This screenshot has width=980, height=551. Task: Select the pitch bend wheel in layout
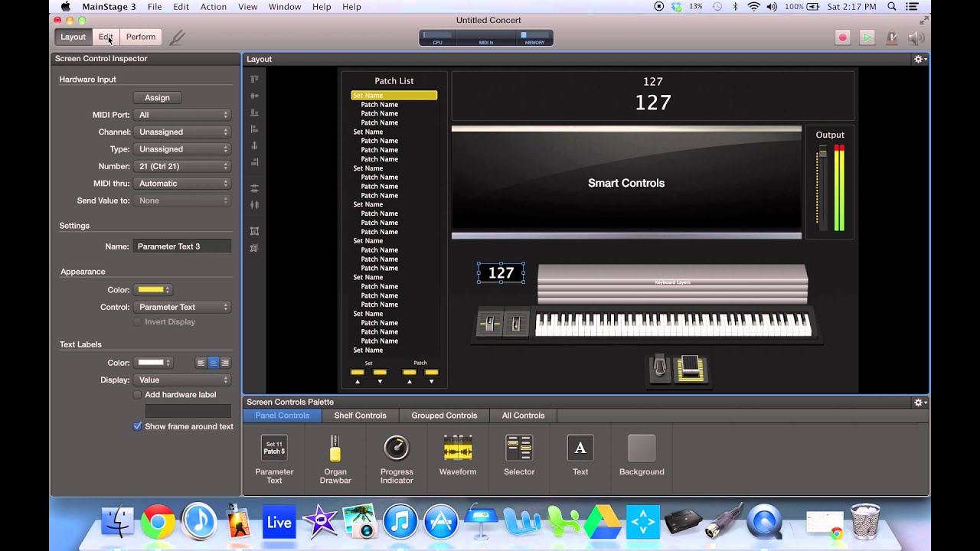coord(490,324)
